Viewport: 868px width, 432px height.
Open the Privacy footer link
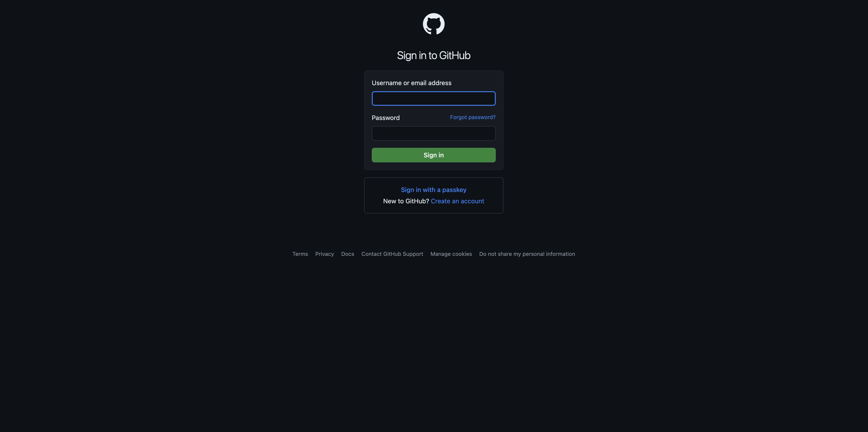tap(325, 254)
